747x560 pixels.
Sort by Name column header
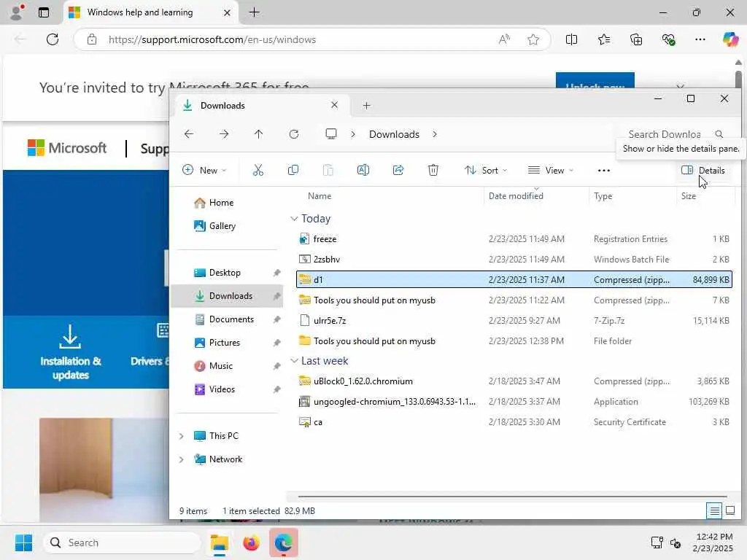click(320, 196)
